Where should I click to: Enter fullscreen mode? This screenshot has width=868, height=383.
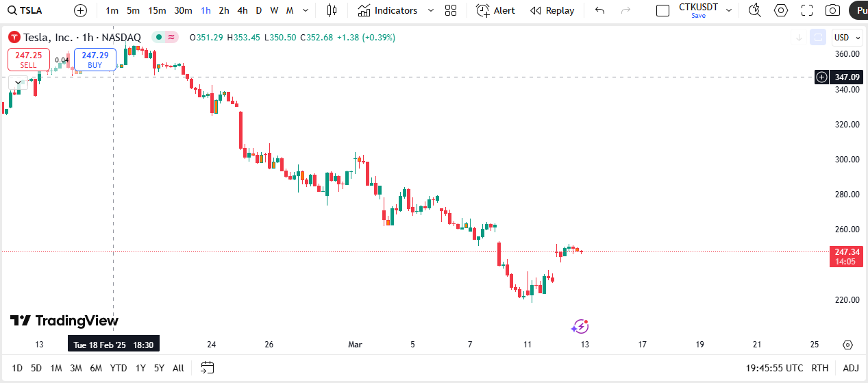[x=807, y=10]
